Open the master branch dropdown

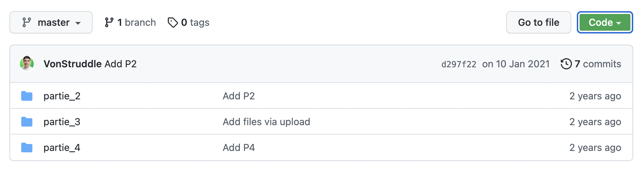tap(51, 23)
